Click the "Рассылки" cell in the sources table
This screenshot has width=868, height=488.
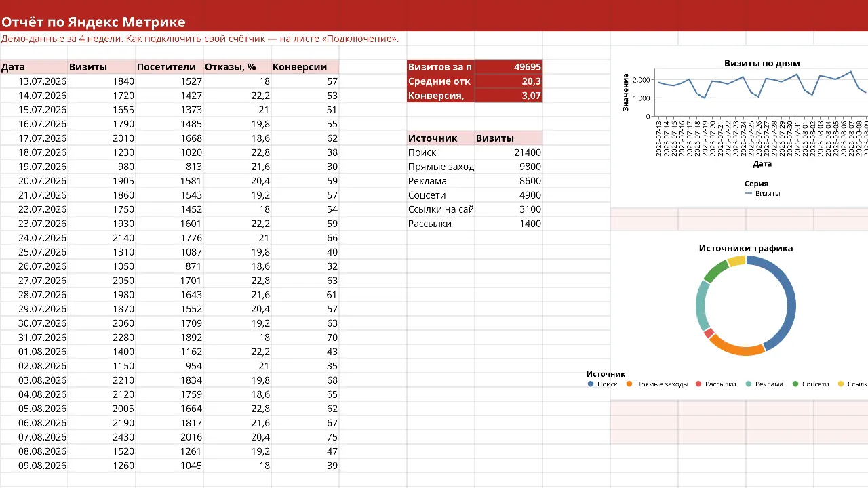pos(441,224)
